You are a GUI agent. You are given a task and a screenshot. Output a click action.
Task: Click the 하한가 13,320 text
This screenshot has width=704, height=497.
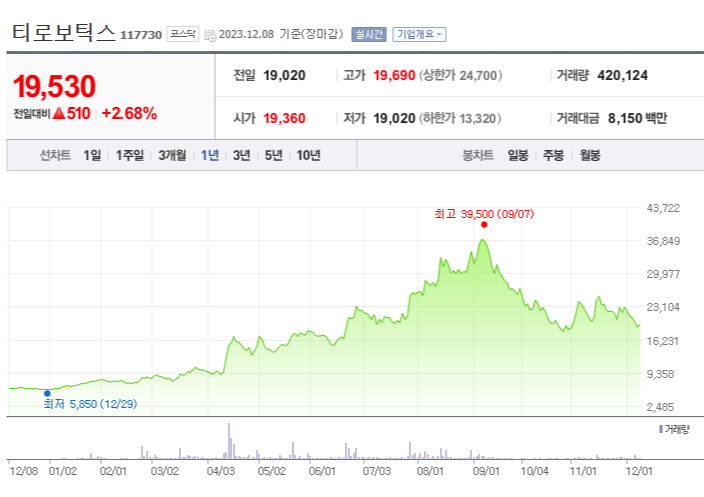pos(460,119)
